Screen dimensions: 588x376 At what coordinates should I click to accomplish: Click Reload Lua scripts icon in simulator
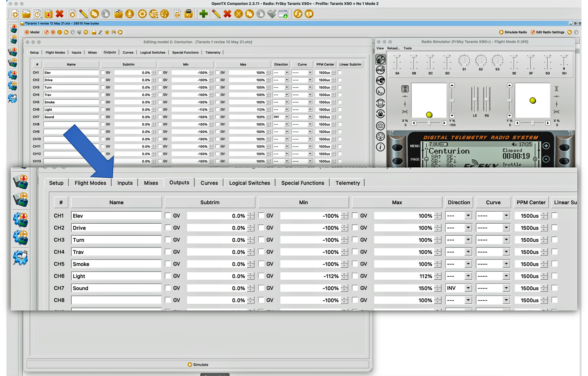pyautogui.click(x=380, y=103)
